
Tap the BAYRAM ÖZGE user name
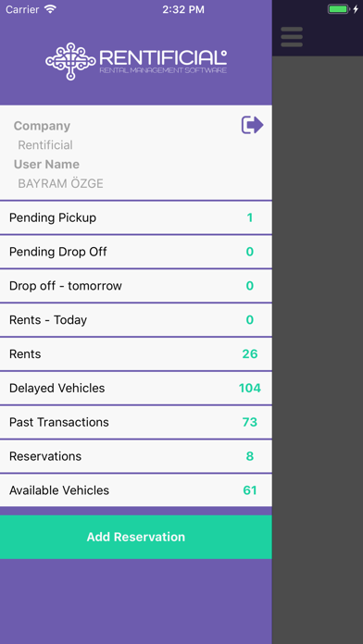60,183
